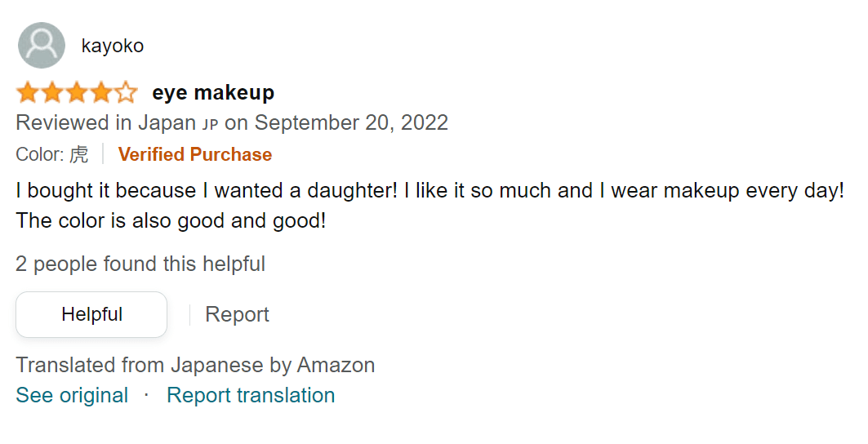Click the "2 people found this helpful" text
The image size is (868, 444).
click(140, 264)
